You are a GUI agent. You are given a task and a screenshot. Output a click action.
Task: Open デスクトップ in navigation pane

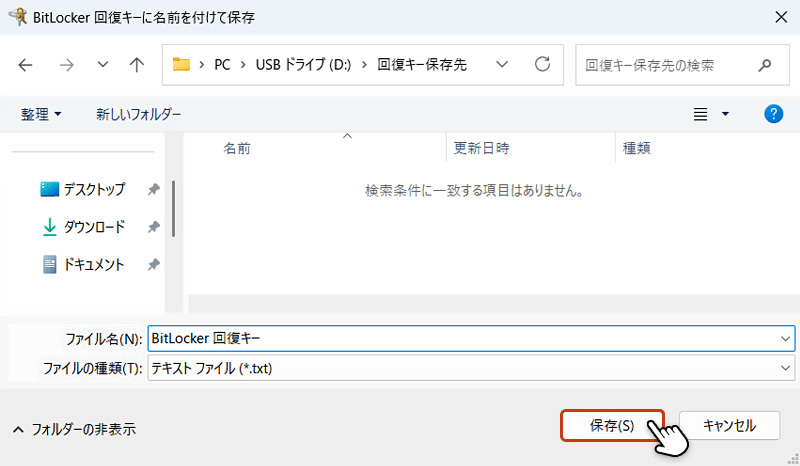pos(83,189)
